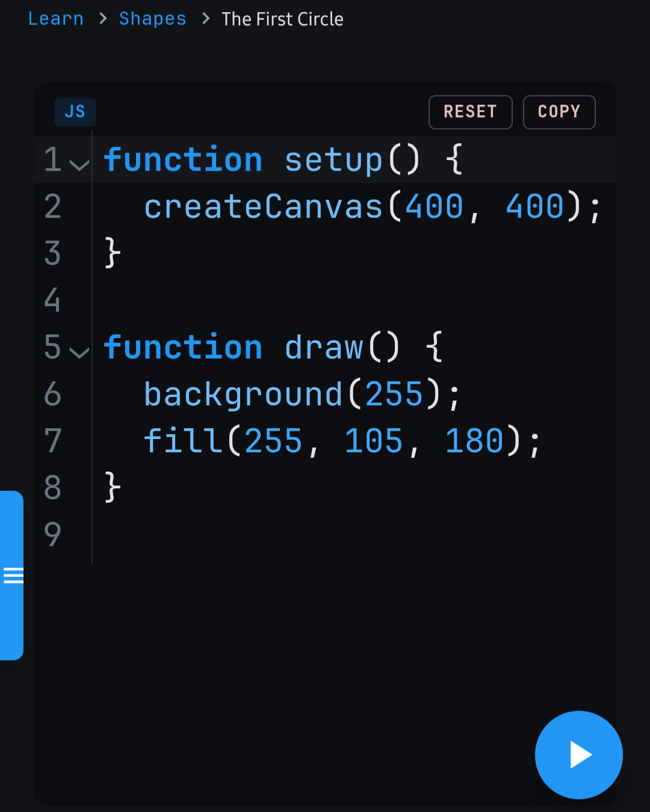Reset the code editor
This screenshot has height=812, width=650.
coord(470,112)
